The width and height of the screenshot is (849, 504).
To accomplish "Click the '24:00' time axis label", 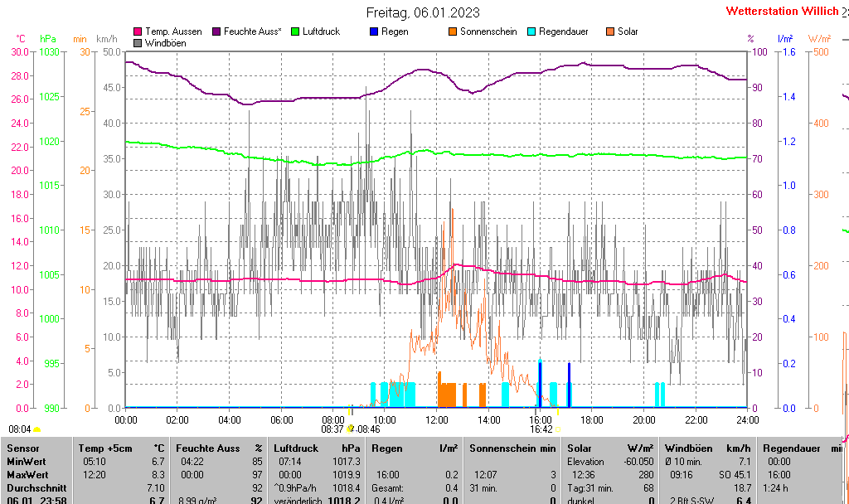I will (x=748, y=420).
